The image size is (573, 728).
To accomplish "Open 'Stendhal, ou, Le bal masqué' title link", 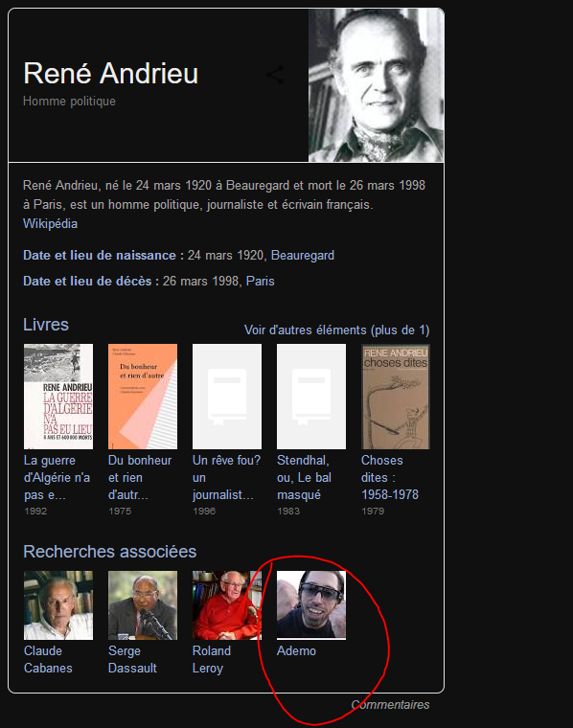I will point(304,478).
